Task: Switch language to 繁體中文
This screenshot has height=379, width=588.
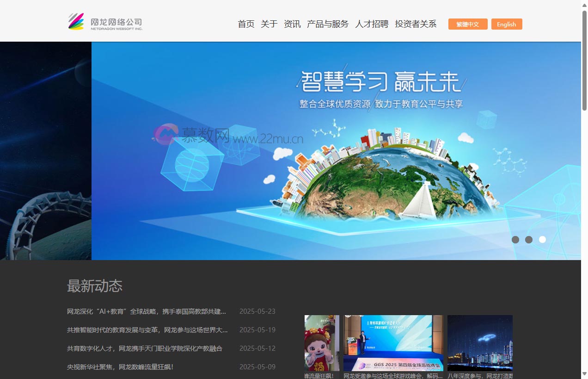Action: tap(467, 24)
